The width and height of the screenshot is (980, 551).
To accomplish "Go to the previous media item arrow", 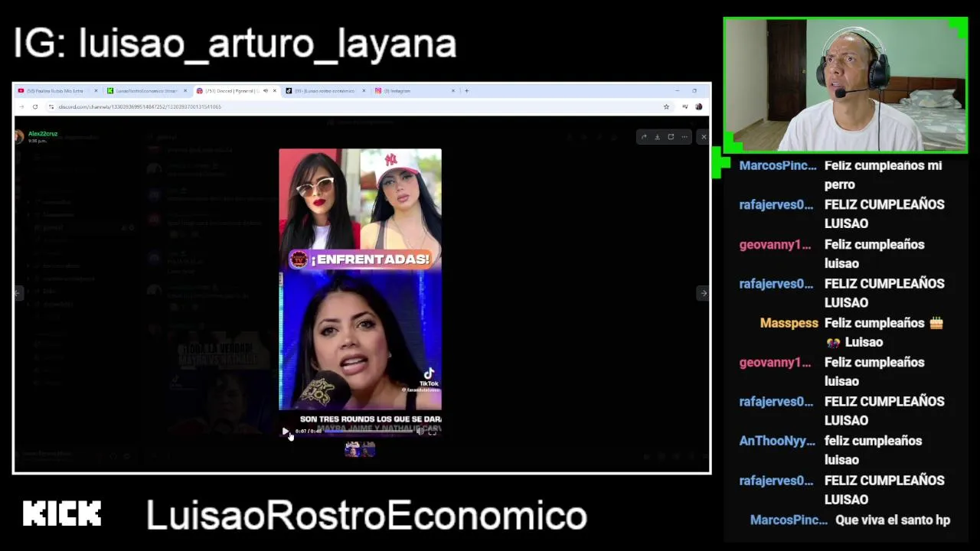I will [x=19, y=293].
